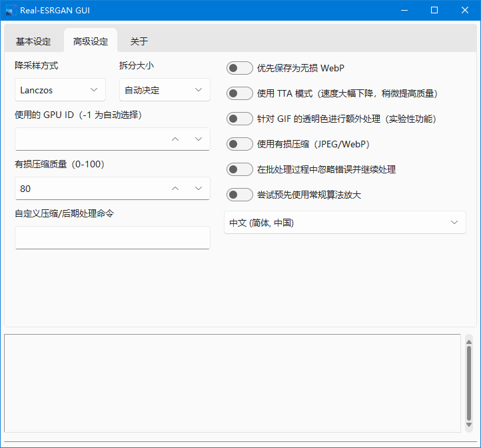This screenshot has width=481, height=448.
Task: Click the log output text area
Action: coord(233,383)
